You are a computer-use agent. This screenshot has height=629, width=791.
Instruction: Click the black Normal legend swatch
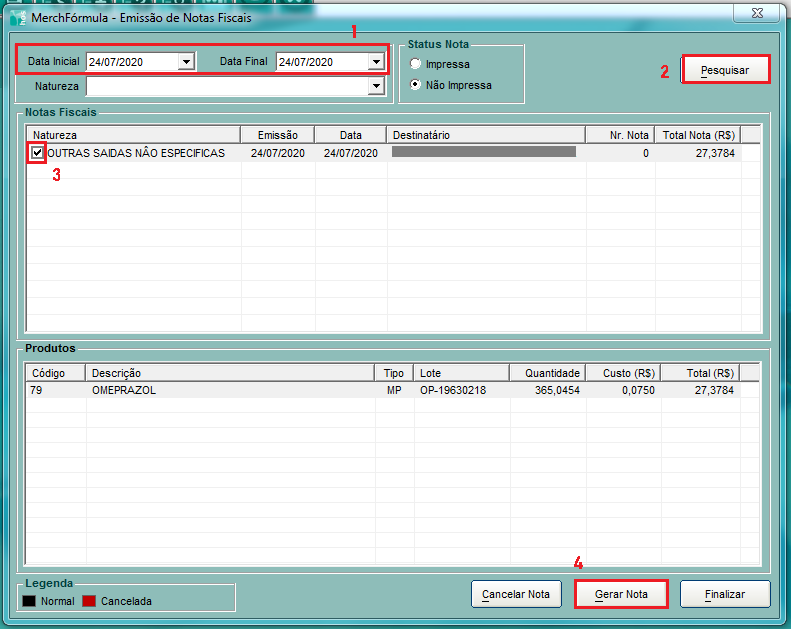[x=29, y=601]
